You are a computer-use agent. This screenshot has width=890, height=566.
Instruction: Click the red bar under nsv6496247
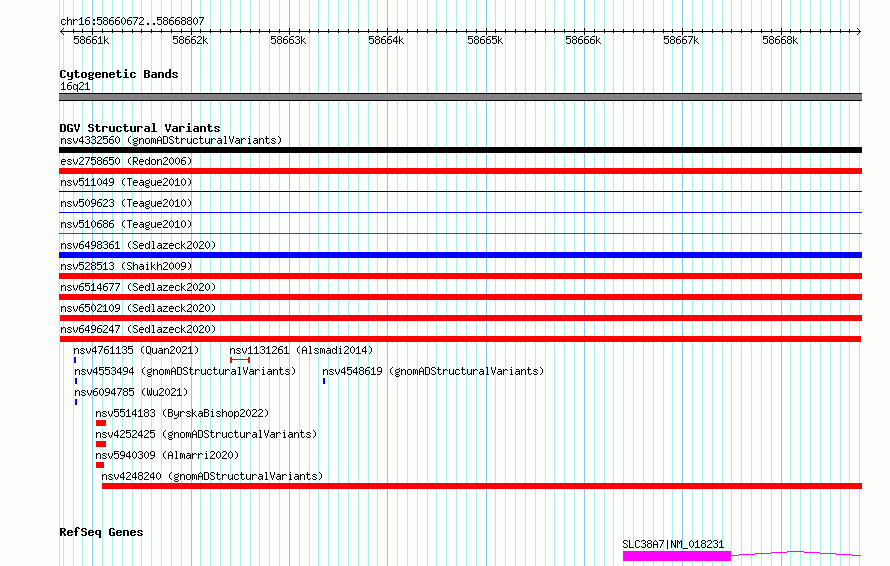[x=460, y=339]
